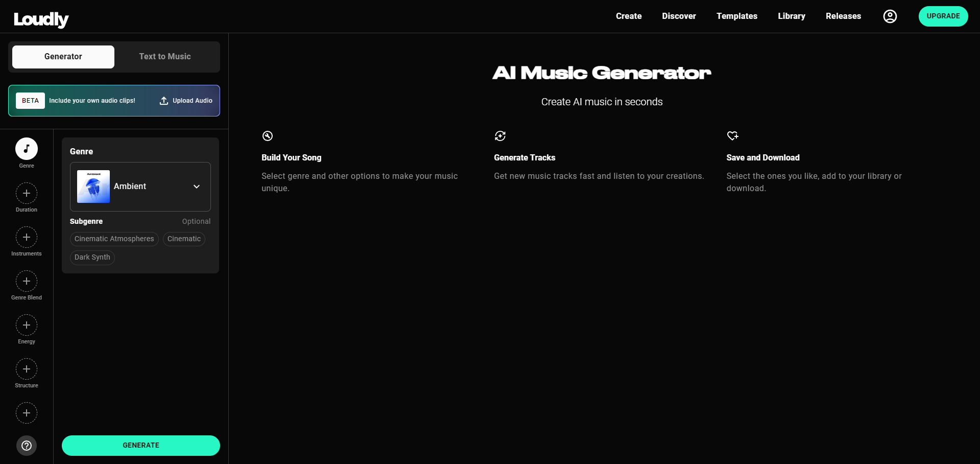
Task: Click the Build Your Song icon
Action: (268, 136)
